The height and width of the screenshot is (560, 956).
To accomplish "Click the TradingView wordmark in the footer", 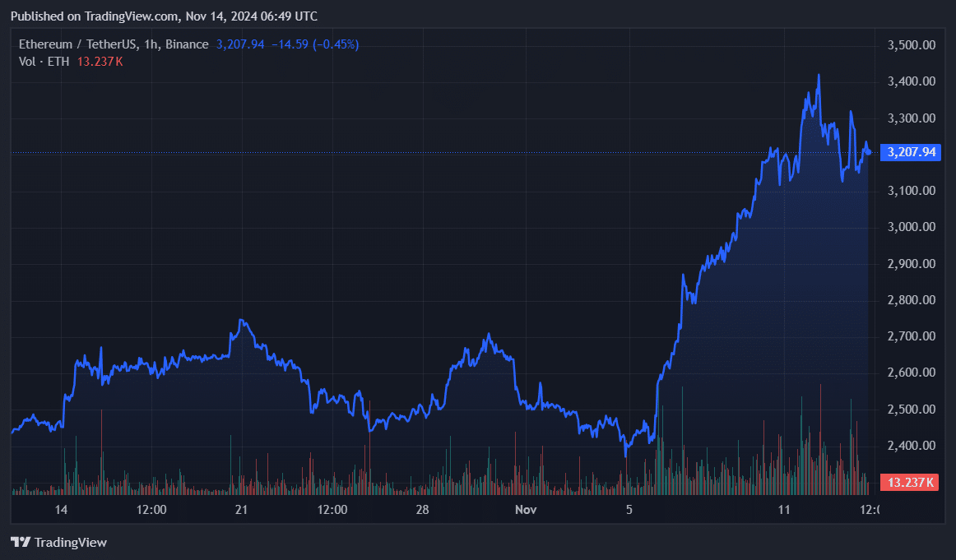I will point(72,542).
